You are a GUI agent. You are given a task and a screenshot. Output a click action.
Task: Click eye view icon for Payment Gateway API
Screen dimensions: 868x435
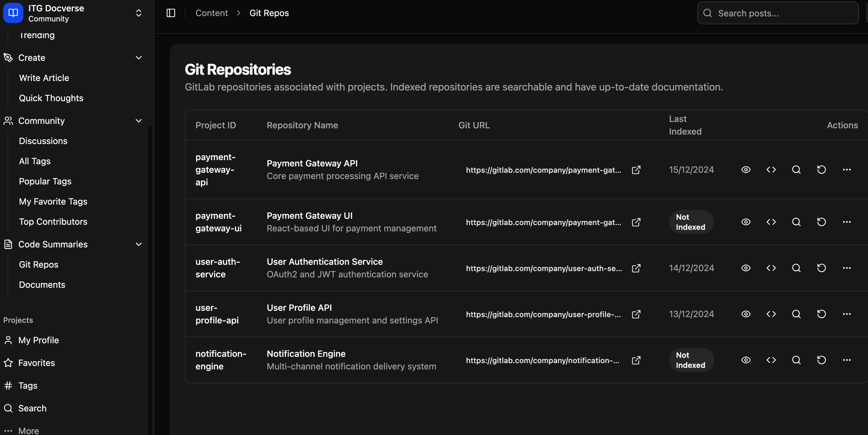click(746, 170)
